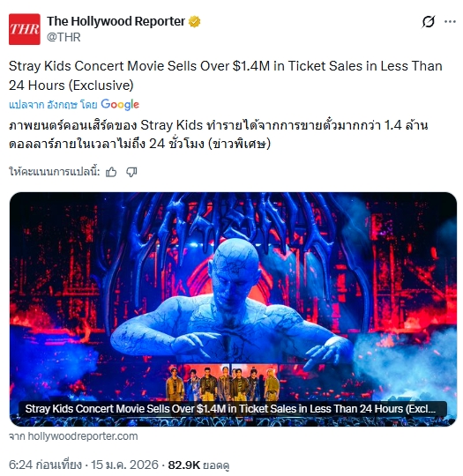The height and width of the screenshot is (476, 463).
Task: Open the Grok slashed-circle icon
Action: tap(429, 22)
